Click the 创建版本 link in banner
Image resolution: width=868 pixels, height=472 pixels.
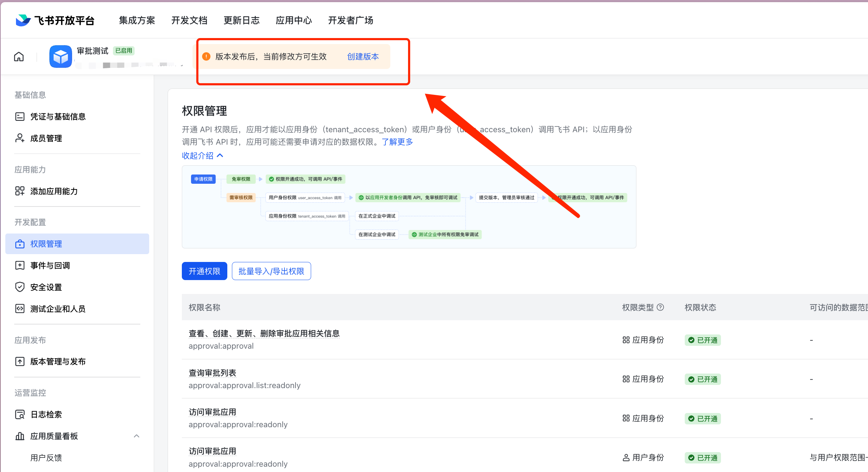pos(363,57)
